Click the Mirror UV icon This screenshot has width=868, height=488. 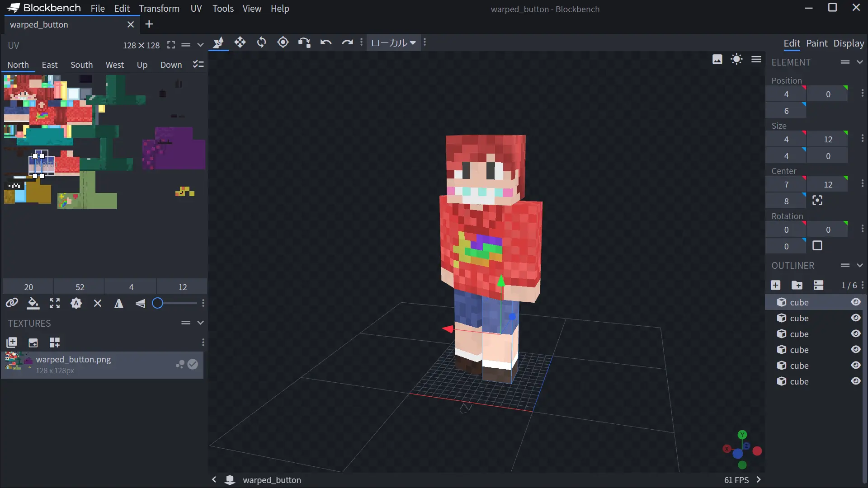click(x=118, y=304)
